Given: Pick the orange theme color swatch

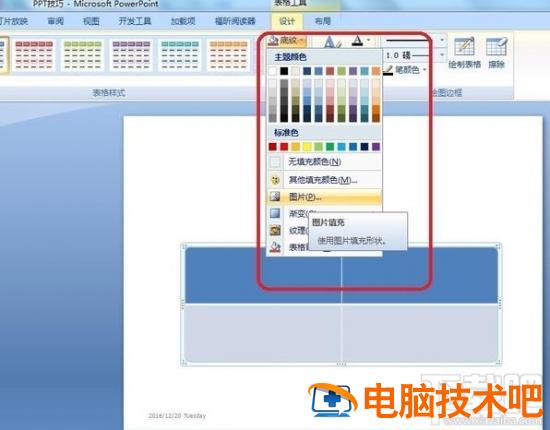Looking at the screenshot, I should pos(376,71).
